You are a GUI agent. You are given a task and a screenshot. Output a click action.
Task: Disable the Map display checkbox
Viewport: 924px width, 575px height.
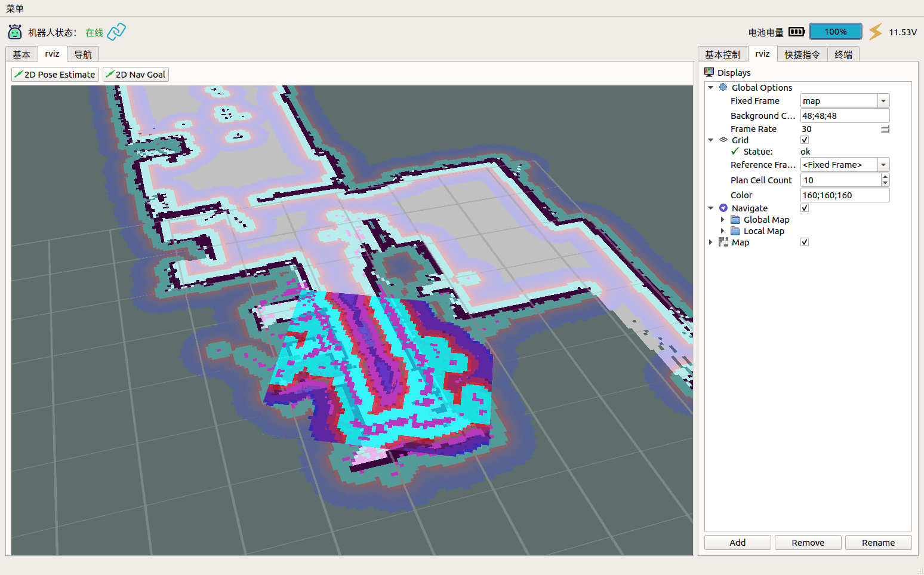805,242
